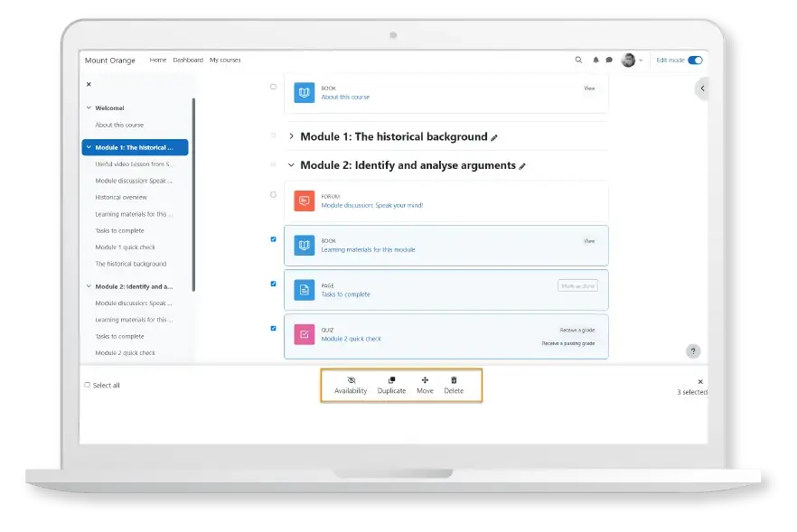Click Receive a passing grade condition

(x=567, y=343)
